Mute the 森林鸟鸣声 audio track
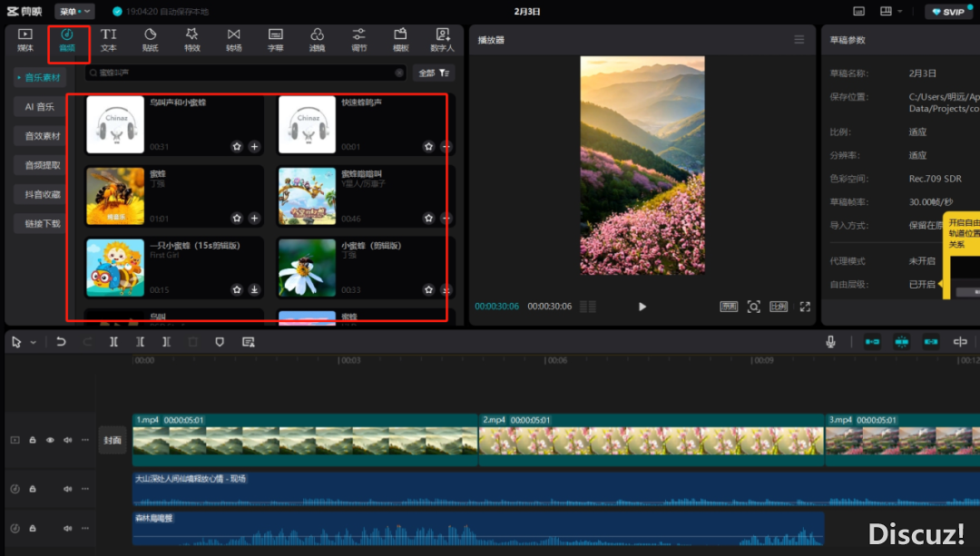The width and height of the screenshot is (980, 556). click(67, 529)
